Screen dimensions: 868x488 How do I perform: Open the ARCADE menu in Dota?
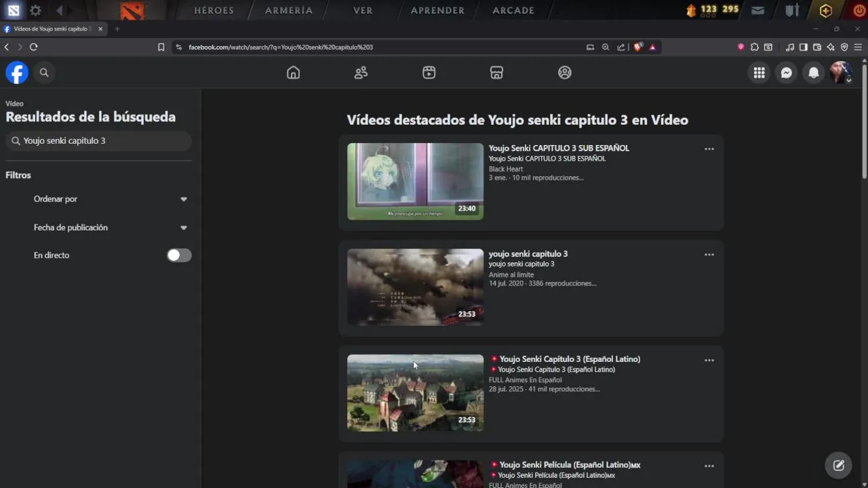tap(513, 10)
